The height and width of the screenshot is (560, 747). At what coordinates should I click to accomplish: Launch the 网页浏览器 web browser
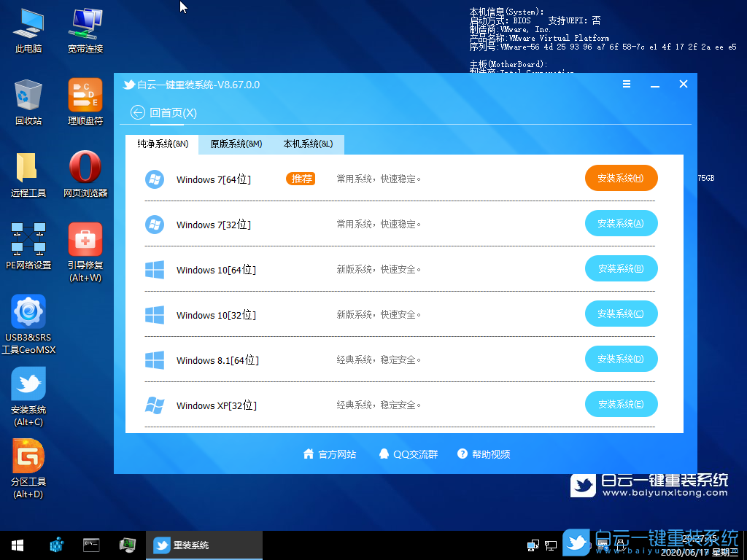pos(85,169)
